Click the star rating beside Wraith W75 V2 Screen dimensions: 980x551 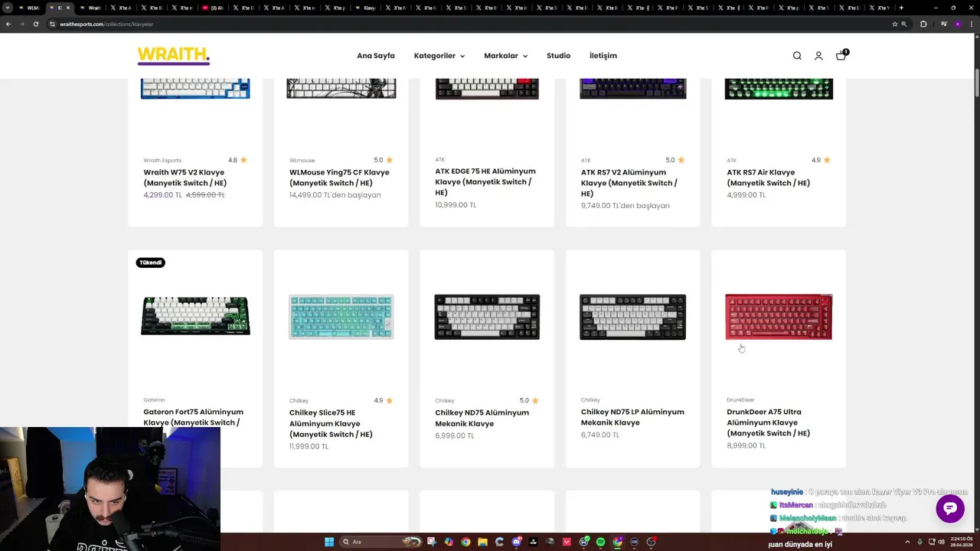click(x=237, y=160)
